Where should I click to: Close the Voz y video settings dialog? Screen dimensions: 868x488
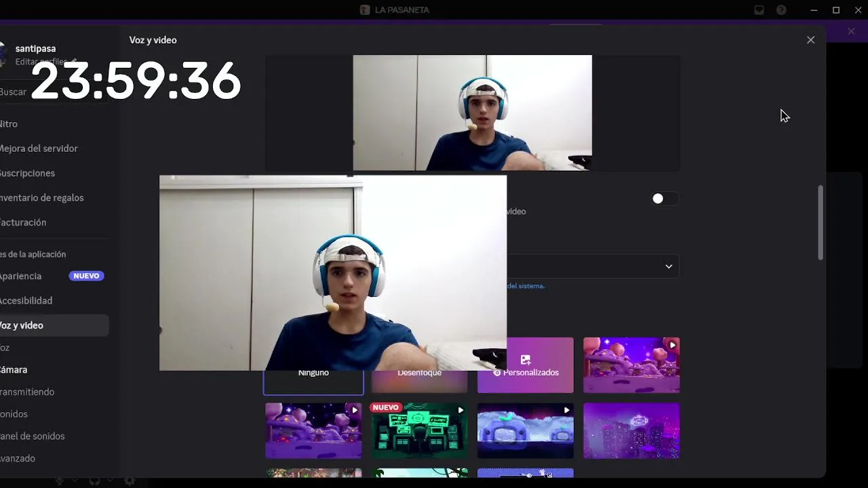[x=810, y=40]
